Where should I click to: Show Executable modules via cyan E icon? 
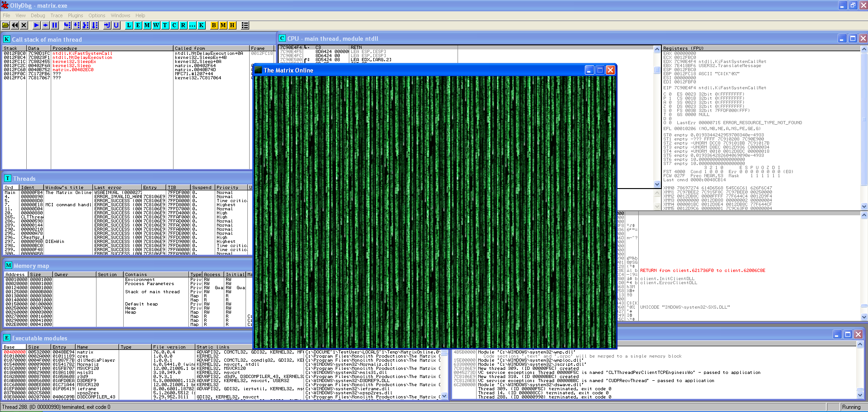click(x=138, y=25)
